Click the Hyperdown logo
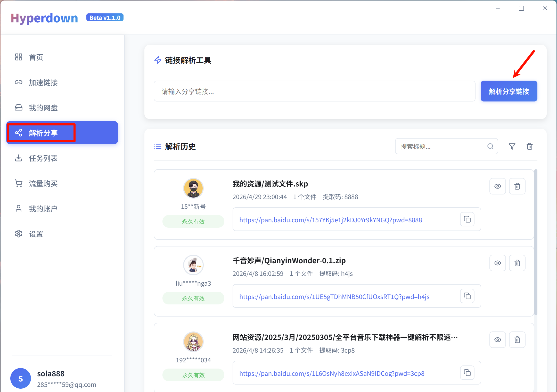Viewport: 557px width, 392px height. point(44,18)
